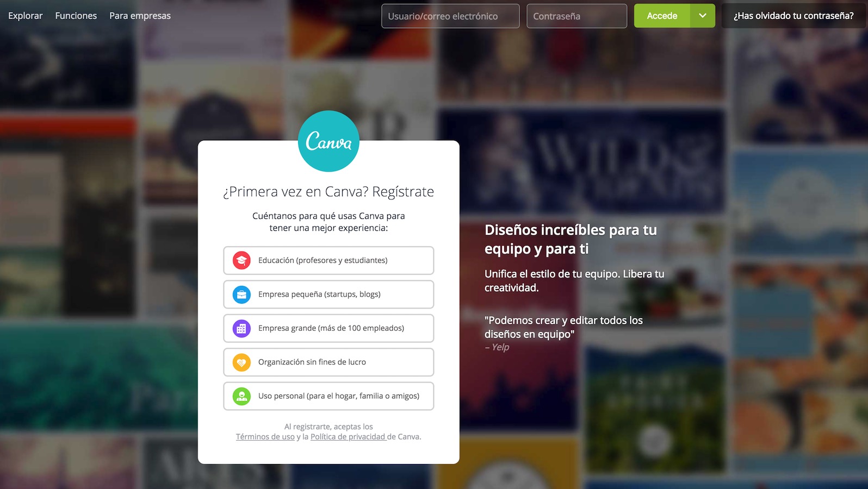Open ¿Has olvidado tu contraseña? link
The height and width of the screenshot is (489, 868).
793,16
